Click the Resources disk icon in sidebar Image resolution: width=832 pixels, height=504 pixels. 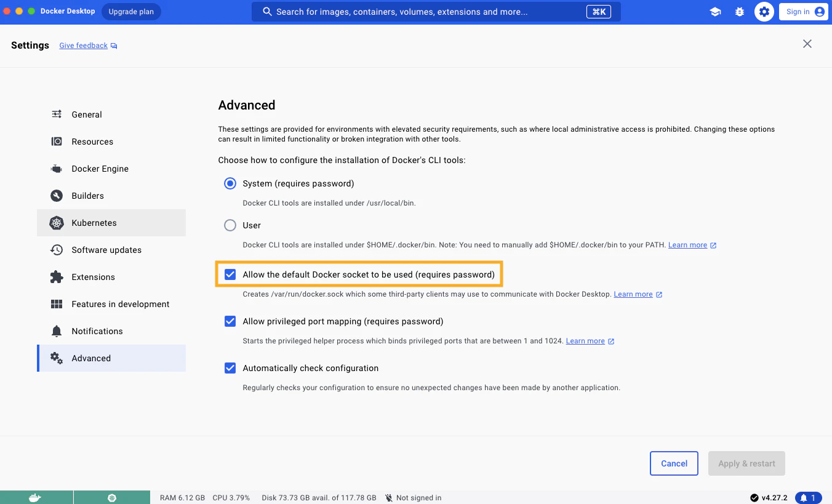[57, 142]
